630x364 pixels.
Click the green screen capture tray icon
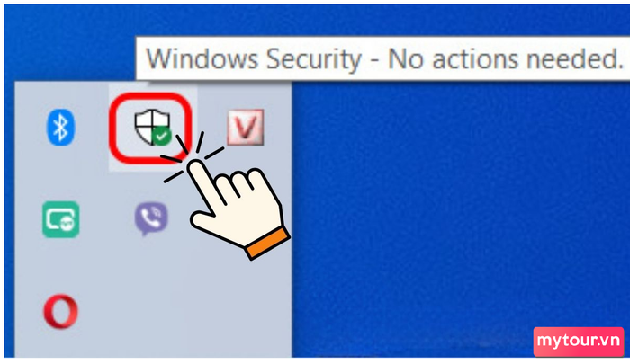pyautogui.click(x=60, y=219)
